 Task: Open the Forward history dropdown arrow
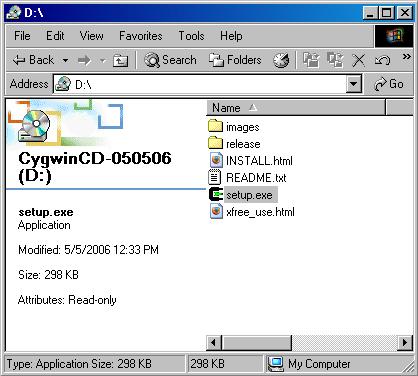(103, 61)
